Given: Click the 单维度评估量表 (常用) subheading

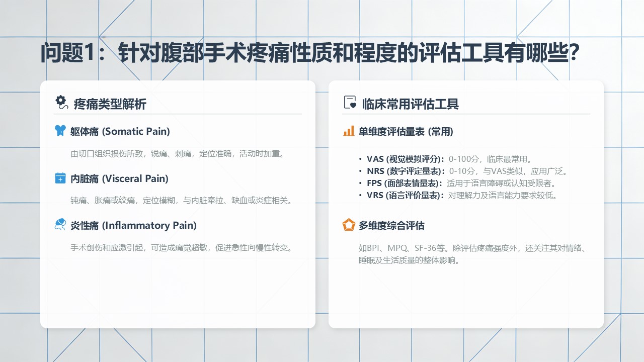Looking at the screenshot, I should pos(406,132).
